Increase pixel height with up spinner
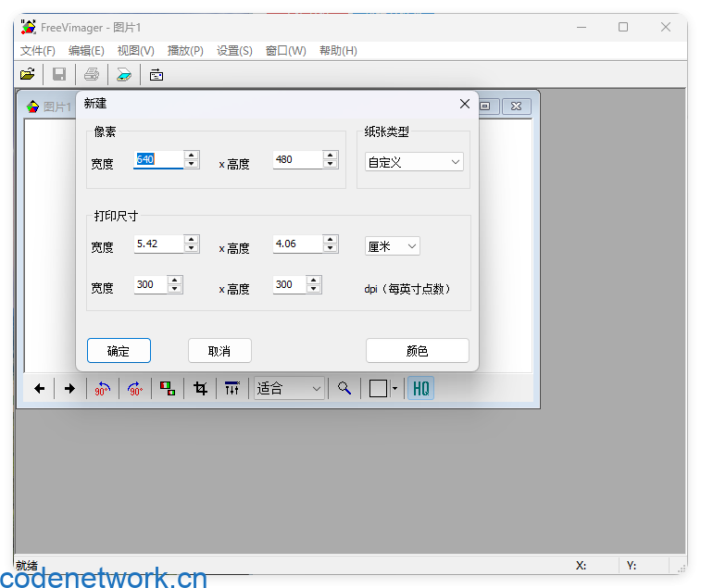The image size is (701, 588). (x=331, y=156)
